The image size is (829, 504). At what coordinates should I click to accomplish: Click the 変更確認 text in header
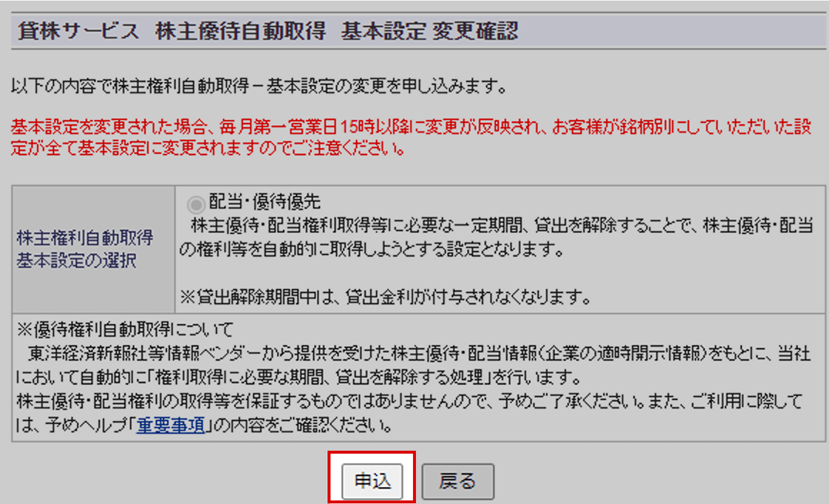(x=474, y=31)
